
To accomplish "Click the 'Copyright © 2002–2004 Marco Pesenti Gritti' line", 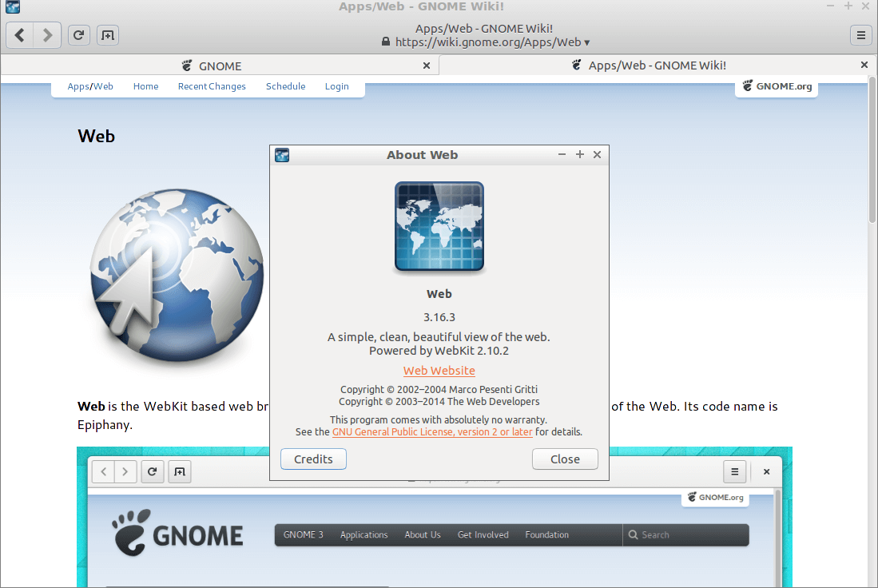I will 439,389.
